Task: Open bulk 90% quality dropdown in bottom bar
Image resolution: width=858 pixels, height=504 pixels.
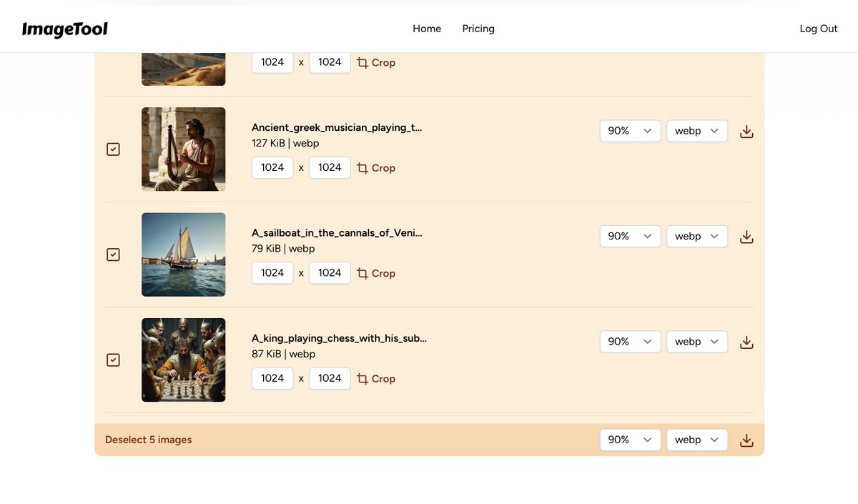Action: [630, 440]
